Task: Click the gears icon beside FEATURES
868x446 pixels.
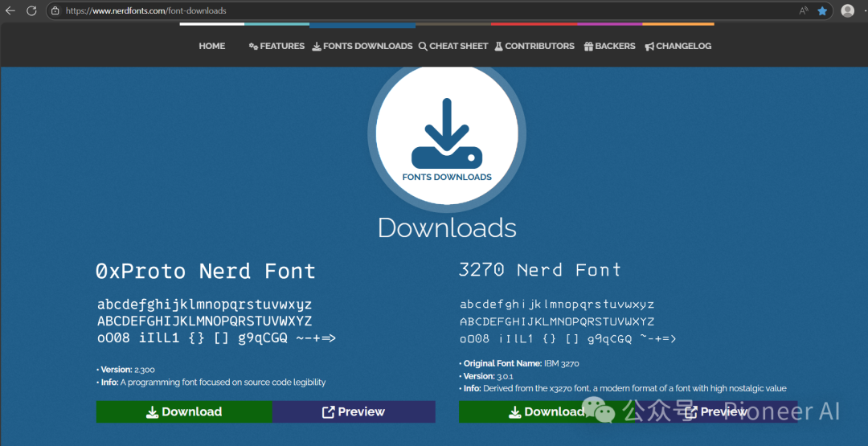Action: tap(253, 47)
